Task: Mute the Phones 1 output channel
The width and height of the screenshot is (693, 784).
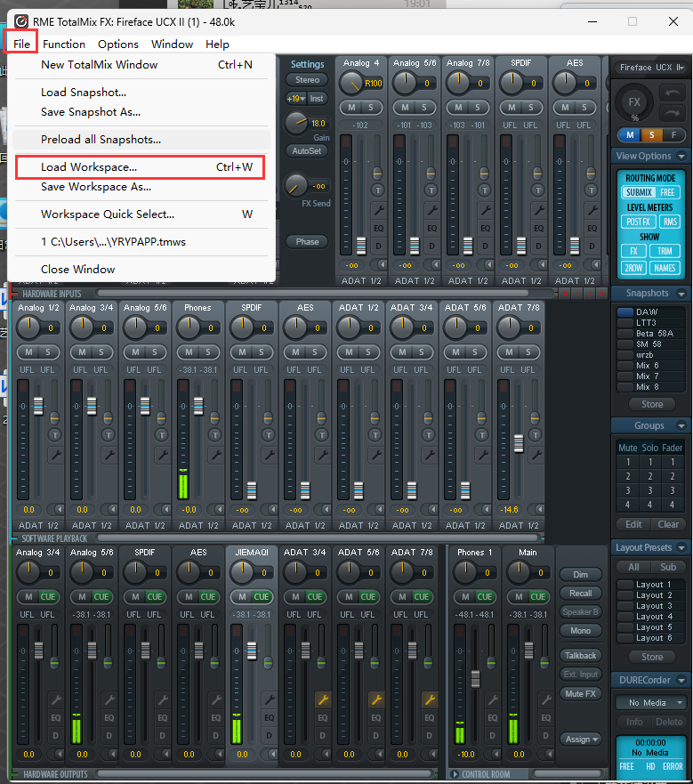Action: coord(465,596)
